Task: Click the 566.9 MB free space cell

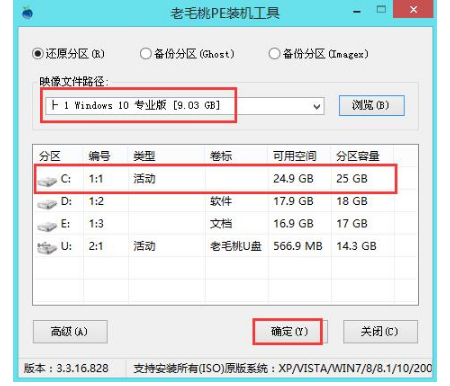Action: click(x=298, y=246)
